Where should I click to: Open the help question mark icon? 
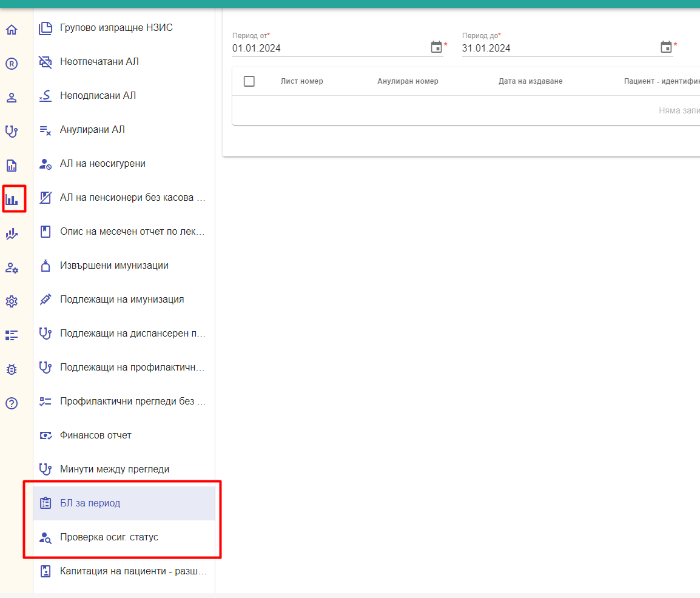point(12,403)
